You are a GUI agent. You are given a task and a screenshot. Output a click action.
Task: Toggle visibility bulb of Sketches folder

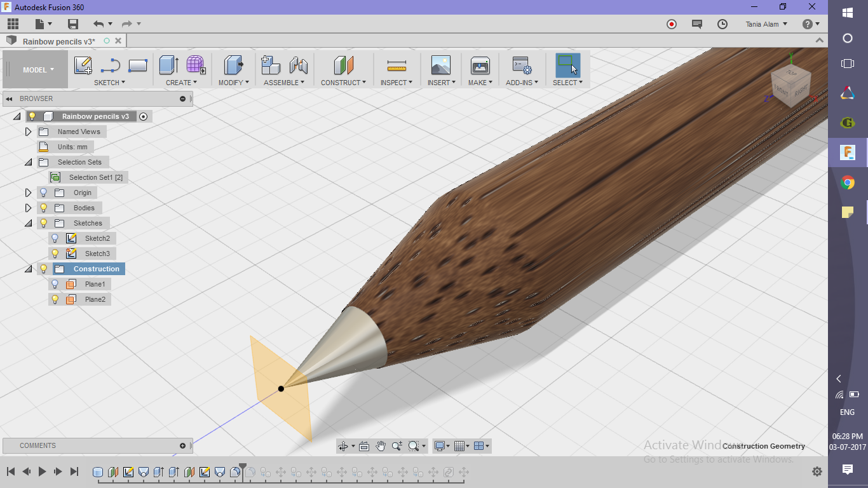44,223
